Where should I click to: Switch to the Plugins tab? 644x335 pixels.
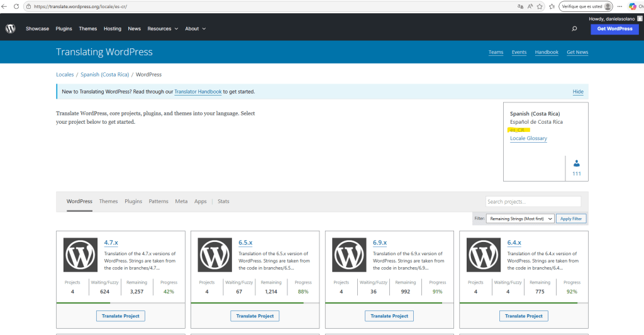click(x=133, y=201)
